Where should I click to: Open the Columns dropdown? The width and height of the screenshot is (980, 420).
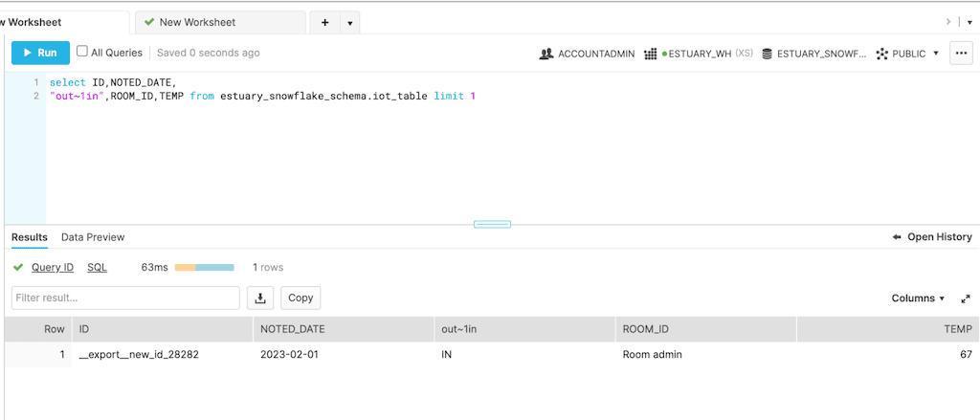tap(918, 298)
